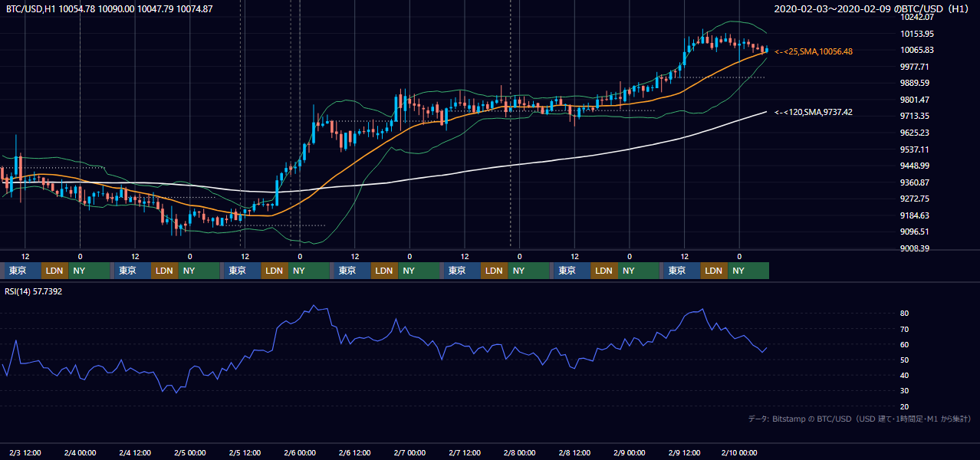Click the 9537.11 price axis label
The height and width of the screenshot is (460, 980).
(916, 149)
